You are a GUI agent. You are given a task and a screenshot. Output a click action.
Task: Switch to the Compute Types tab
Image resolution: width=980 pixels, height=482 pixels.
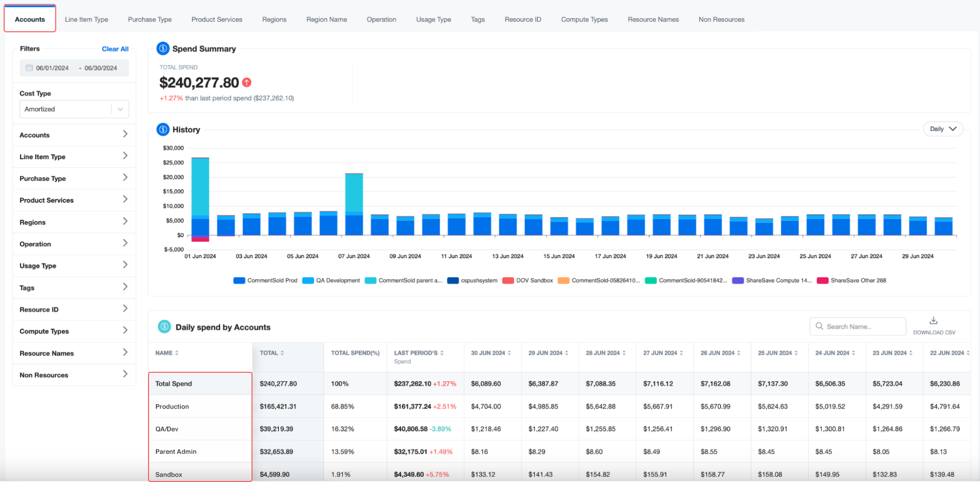(x=584, y=20)
